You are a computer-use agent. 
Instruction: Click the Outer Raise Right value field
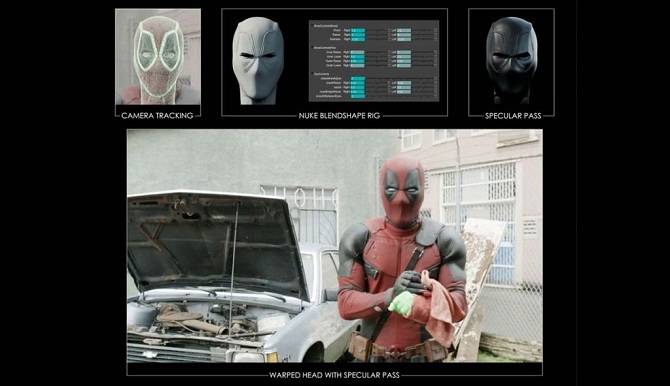tap(358, 61)
